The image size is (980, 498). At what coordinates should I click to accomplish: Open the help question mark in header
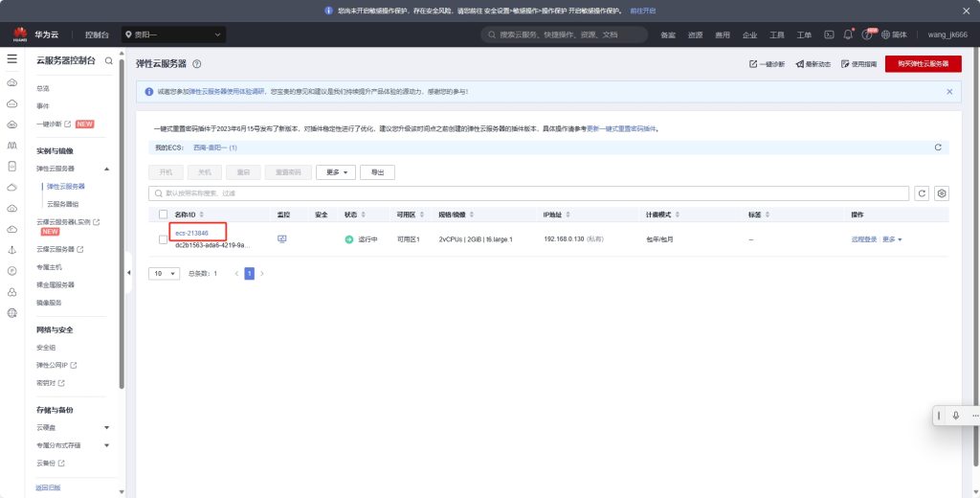(x=867, y=35)
